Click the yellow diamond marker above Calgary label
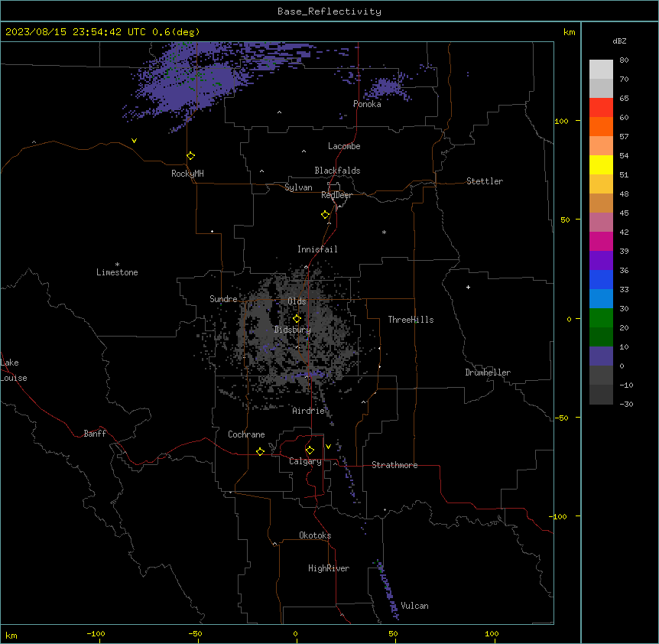The height and width of the screenshot is (644, 659). click(310, 450)
